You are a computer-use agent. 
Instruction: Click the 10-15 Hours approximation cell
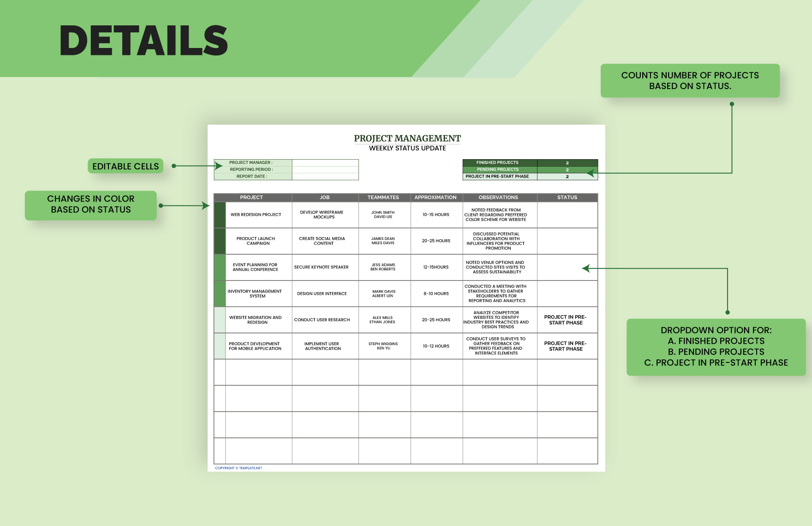pyautogui.click(x=437, y=215)
